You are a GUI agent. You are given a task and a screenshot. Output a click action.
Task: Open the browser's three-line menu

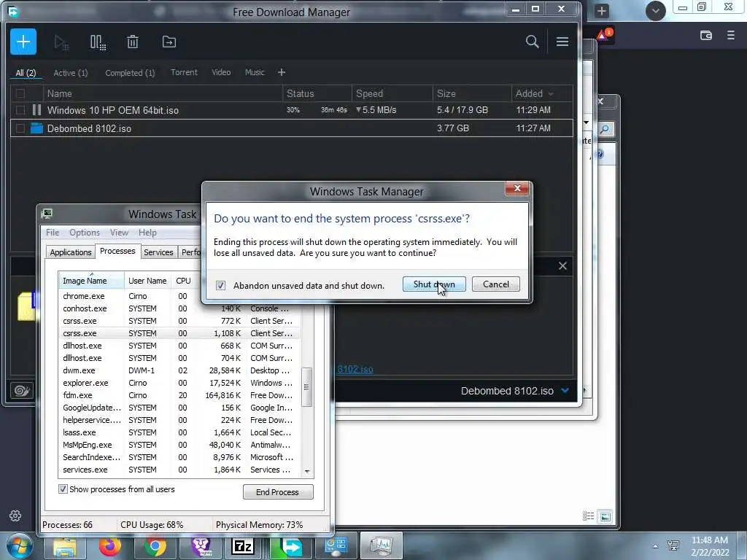point(731,35)
